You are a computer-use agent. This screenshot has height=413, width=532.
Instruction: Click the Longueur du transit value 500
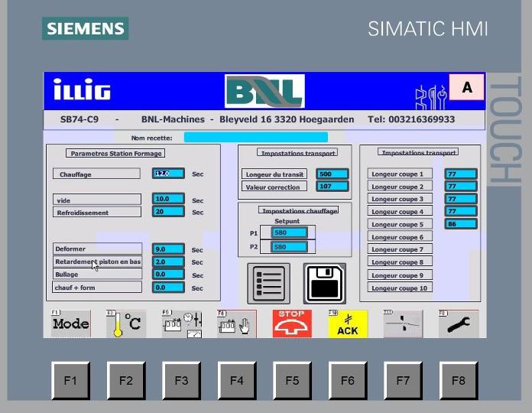(332, 174)
